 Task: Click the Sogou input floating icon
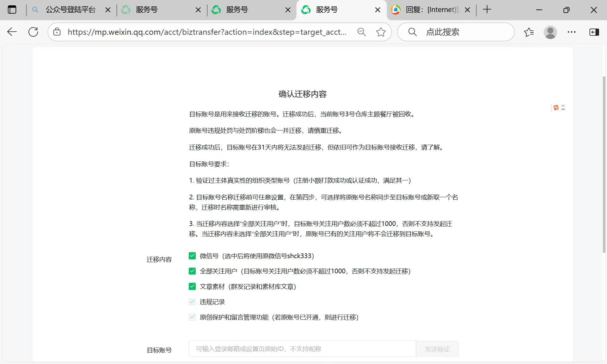tap(556, 107)
